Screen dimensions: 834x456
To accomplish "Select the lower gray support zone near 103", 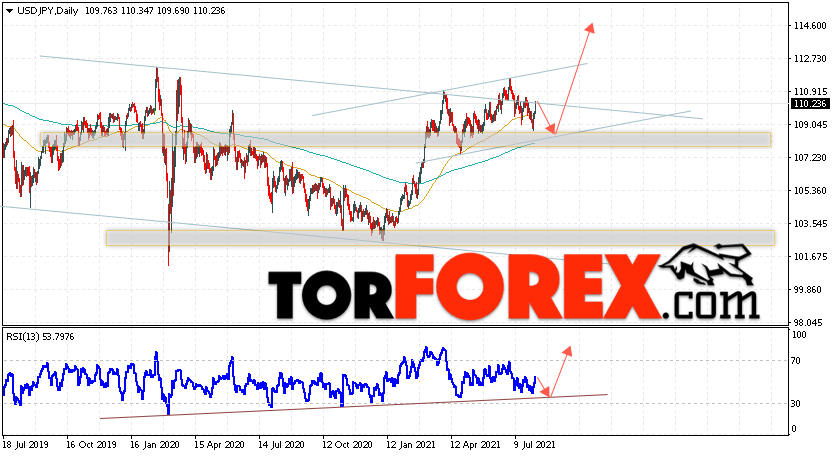I will pyautogui.click(x=440, y=238).
